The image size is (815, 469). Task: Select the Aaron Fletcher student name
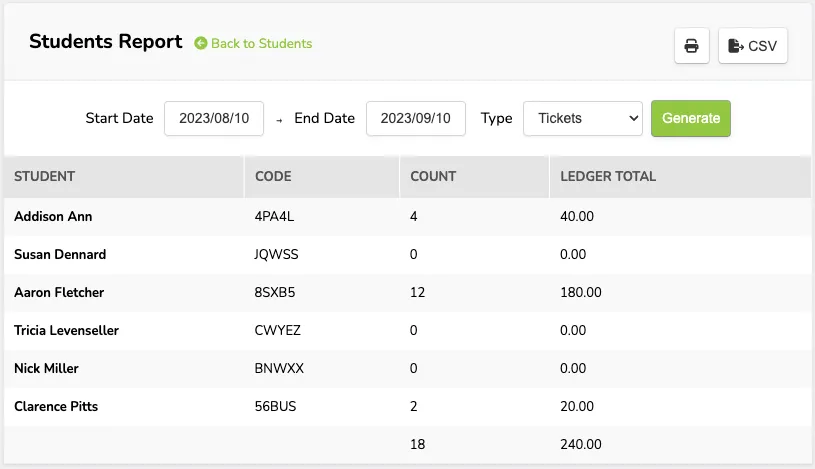(x=59, y=292)
